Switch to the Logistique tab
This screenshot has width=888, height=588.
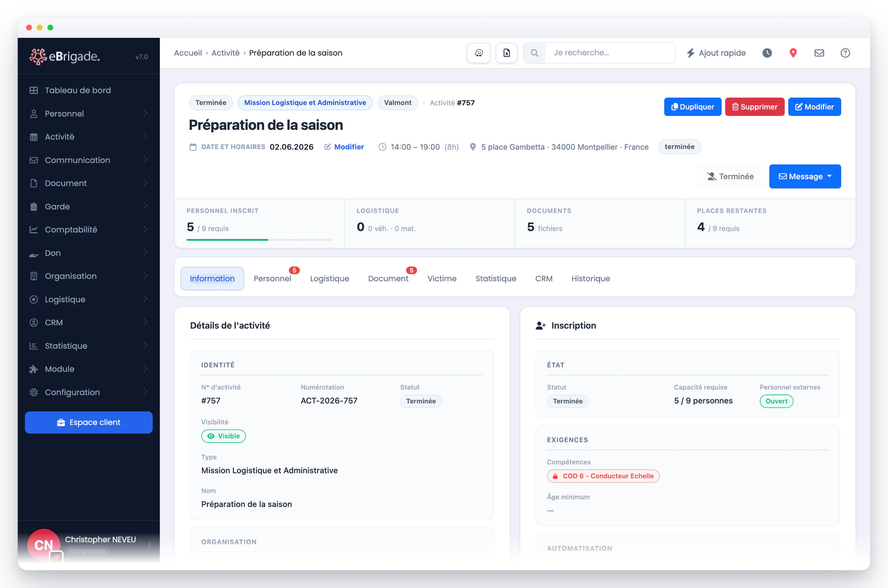click(329, 279)
